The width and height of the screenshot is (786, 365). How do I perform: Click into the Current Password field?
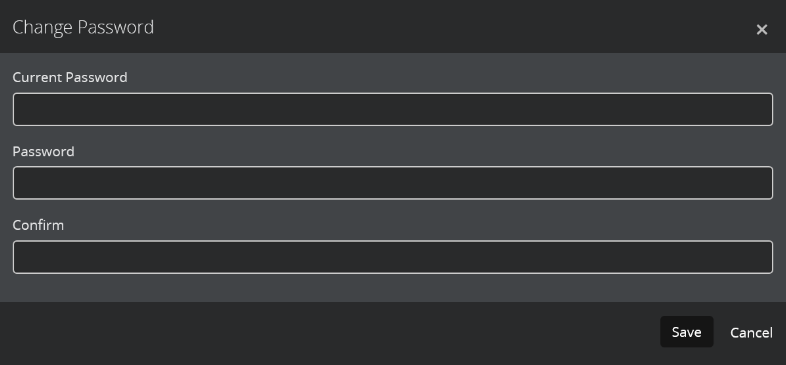[392, 109]
